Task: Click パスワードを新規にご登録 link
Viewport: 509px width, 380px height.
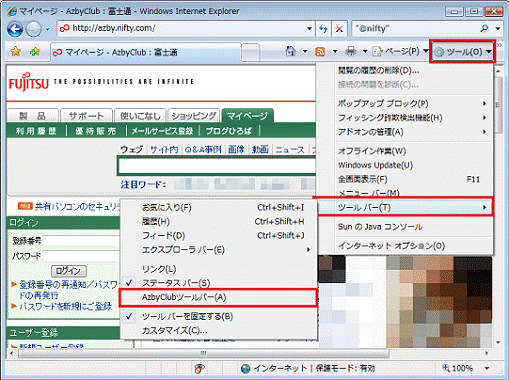Action: click(x=65, y=306)
